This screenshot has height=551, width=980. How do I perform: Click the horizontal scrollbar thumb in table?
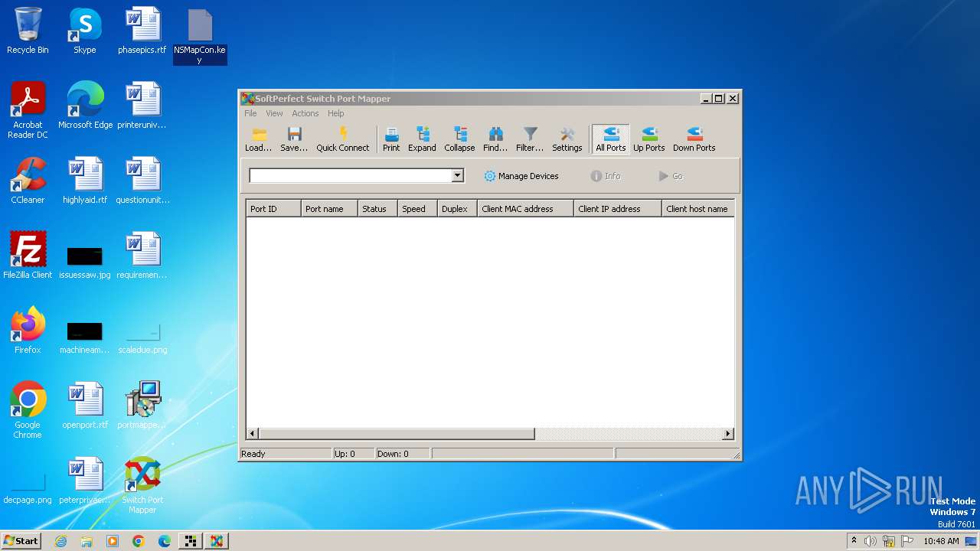(397, 434)
